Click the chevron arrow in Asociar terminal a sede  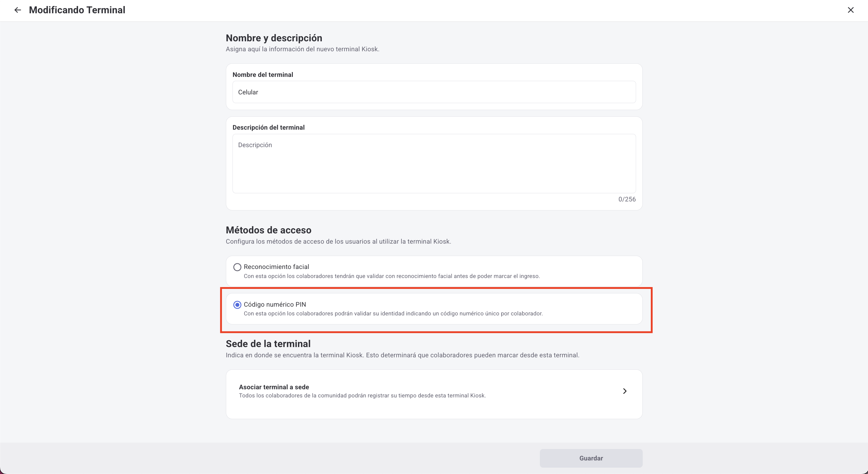click(624, 391)
